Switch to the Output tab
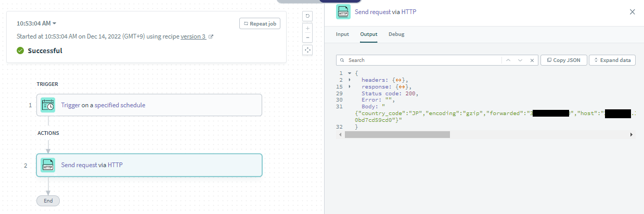The height and width of the screenshot is (214, 644). click(369, 34)
